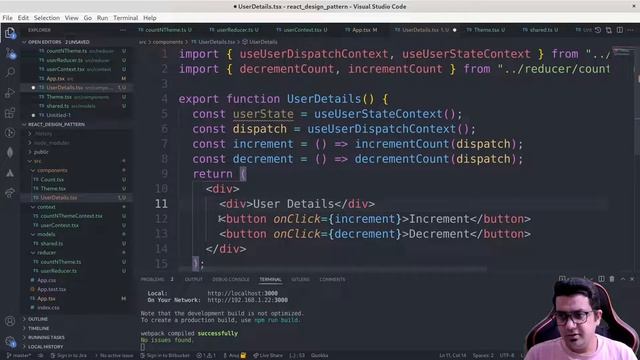Click Spaces: 2 indentation setting
Image resolution: width=640 pixels, height=360 pixels.
click(483, 356)
